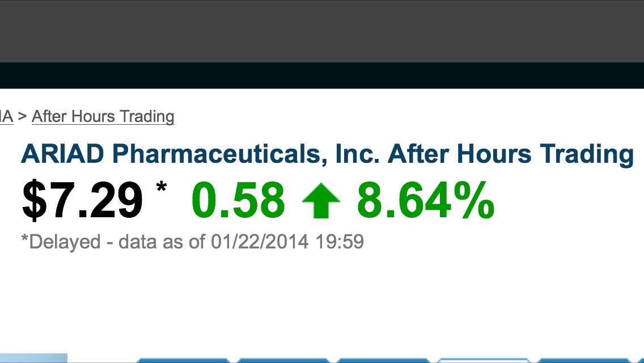Click the green up arrow icon
The width and height of the screenshot is (644, 363).
[x=321, y=201]
